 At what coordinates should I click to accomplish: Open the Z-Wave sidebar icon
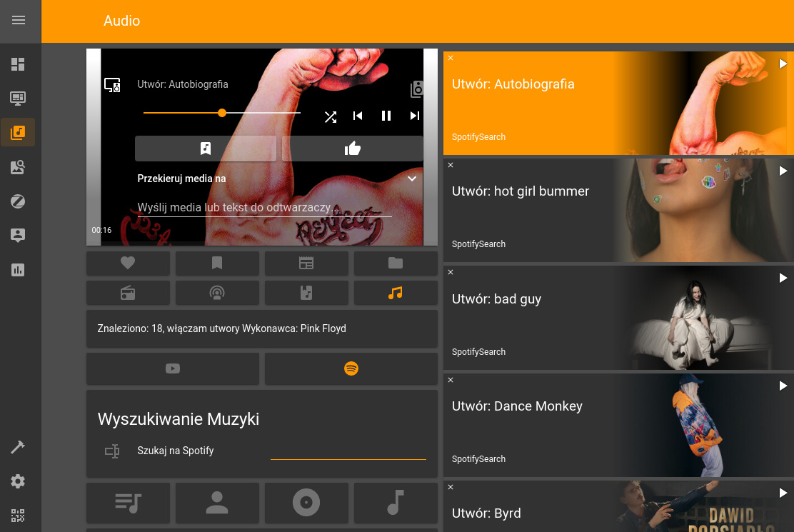coord(18,201)
